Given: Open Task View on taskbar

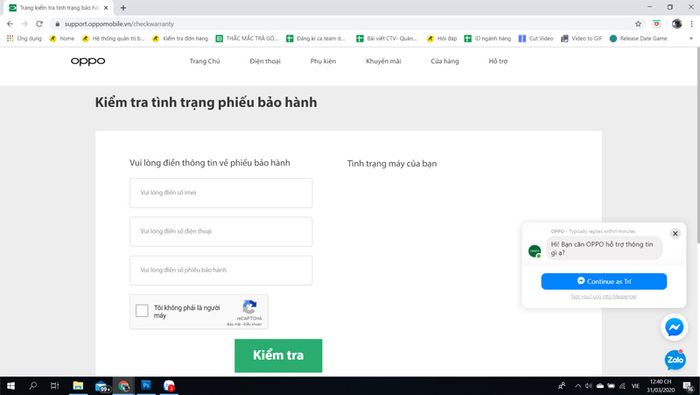Looking at the screenshot, I should tap(54, 386).
